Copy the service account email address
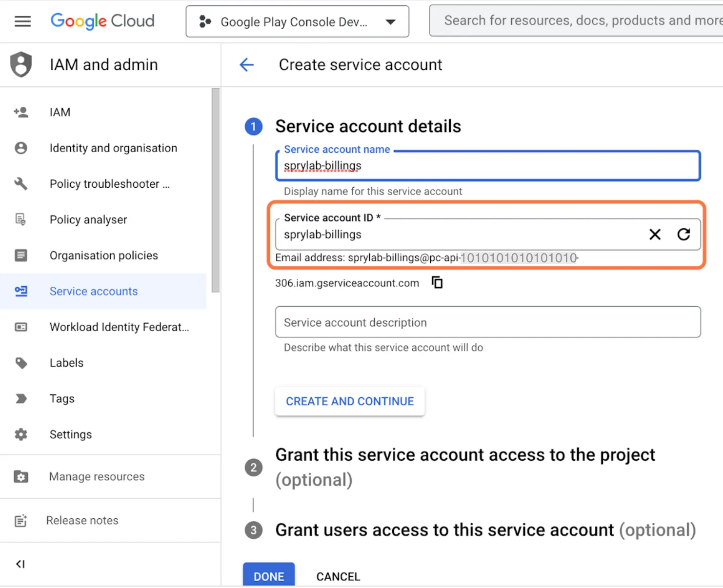The image size is (723, 588). coord(437,282)
